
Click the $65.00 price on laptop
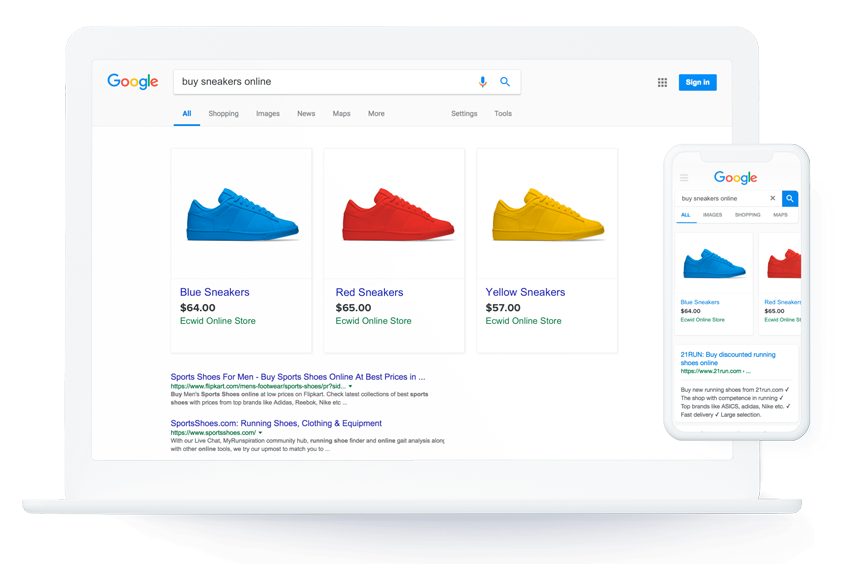[x=353, y=307]
